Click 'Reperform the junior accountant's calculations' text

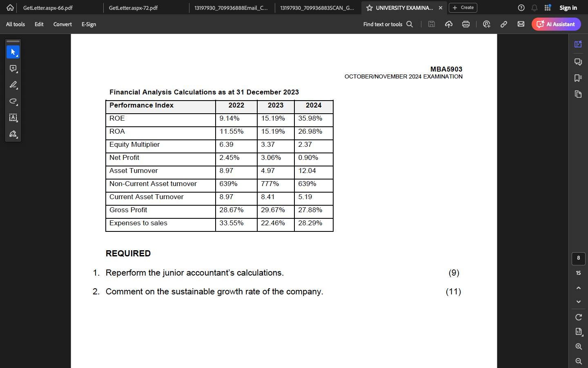194,273
